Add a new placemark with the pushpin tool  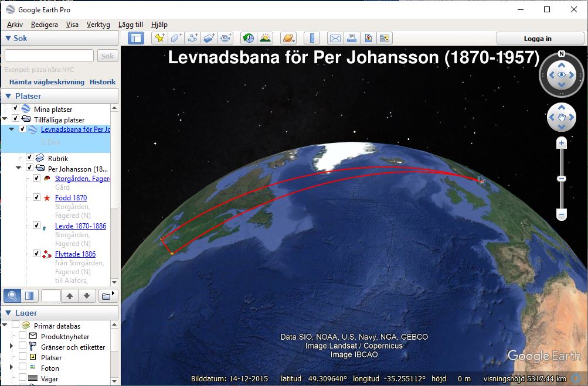pyautogui.click(x=159, y=38)
